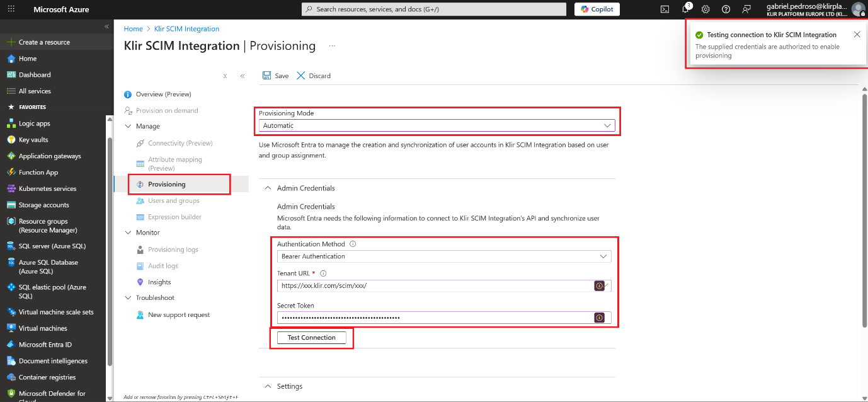Click the Discard X icon
Screen dimensions: 868x402
pyautogui.click(x=301, y=76)
